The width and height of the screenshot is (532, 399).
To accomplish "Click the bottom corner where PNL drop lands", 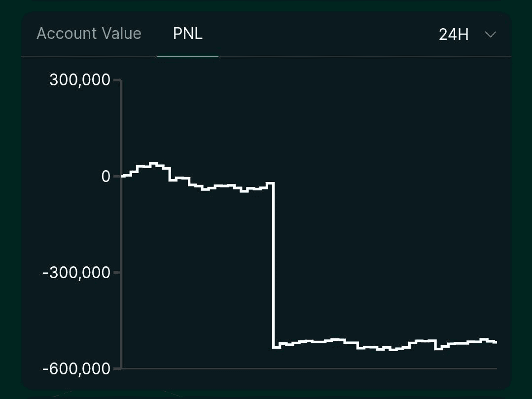I will [274, 347].
